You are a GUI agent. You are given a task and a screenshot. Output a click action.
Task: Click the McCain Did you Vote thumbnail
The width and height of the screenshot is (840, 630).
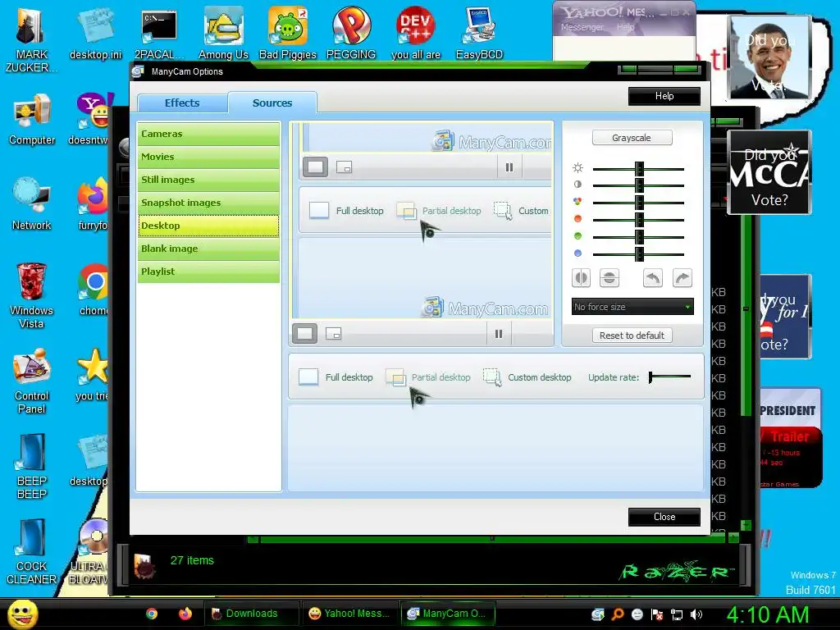click(x=769, y=172)
